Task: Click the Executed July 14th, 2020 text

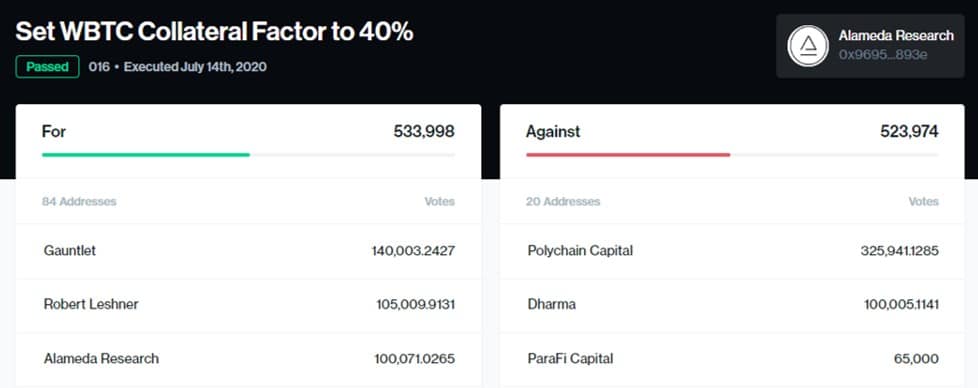Action: 195,67
